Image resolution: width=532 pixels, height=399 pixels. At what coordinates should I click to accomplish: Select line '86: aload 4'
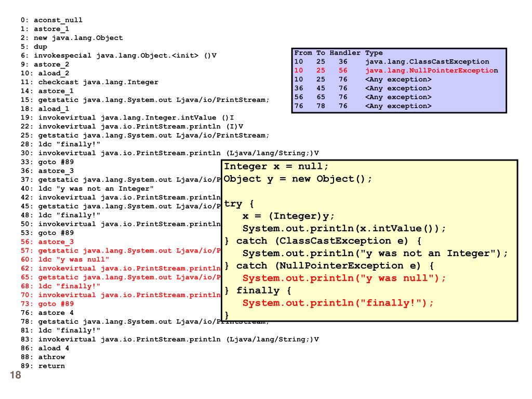pyautogui.click(x=45, y=348)
